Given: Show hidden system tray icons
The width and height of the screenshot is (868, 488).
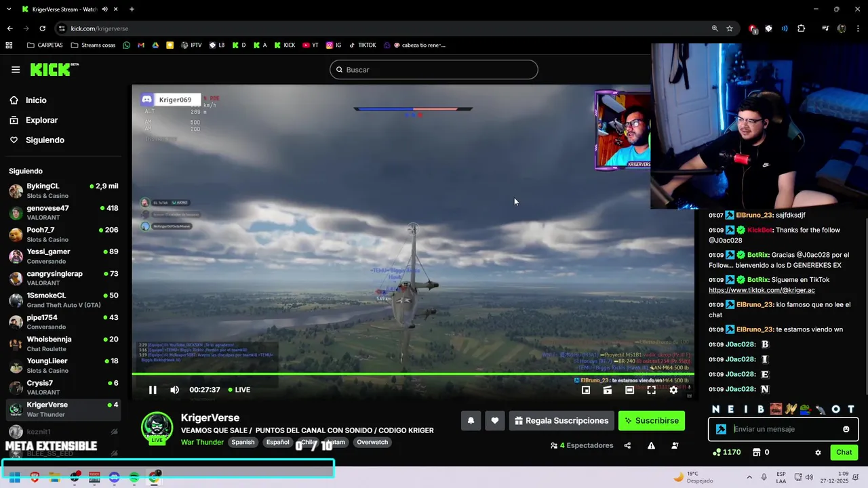Looking at the screenshot, I should [749, 477].
